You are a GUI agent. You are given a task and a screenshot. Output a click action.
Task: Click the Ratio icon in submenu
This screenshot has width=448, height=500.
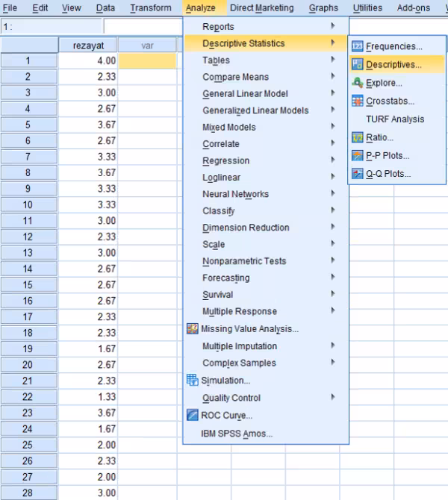pyautogui.click(x=358, y=137)
